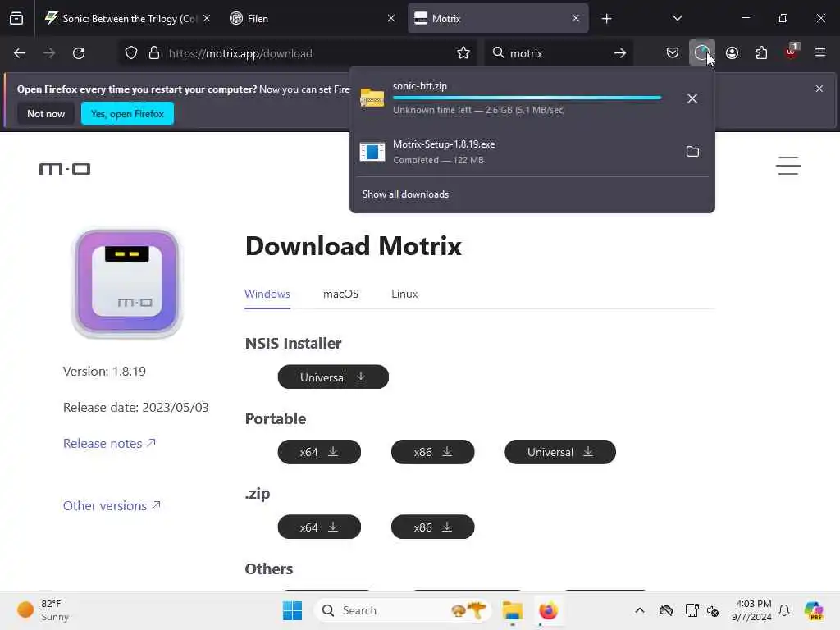The image size is (840, 630).
Task: Open the tracking protection shield icon
Action: point(131,53)
